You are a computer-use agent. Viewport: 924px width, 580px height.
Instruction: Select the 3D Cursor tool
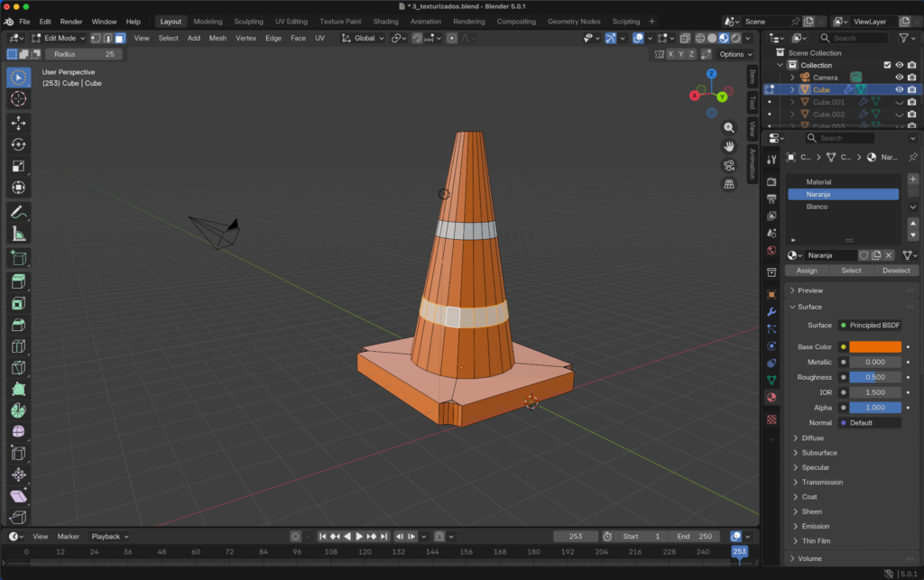pos(18,98)
